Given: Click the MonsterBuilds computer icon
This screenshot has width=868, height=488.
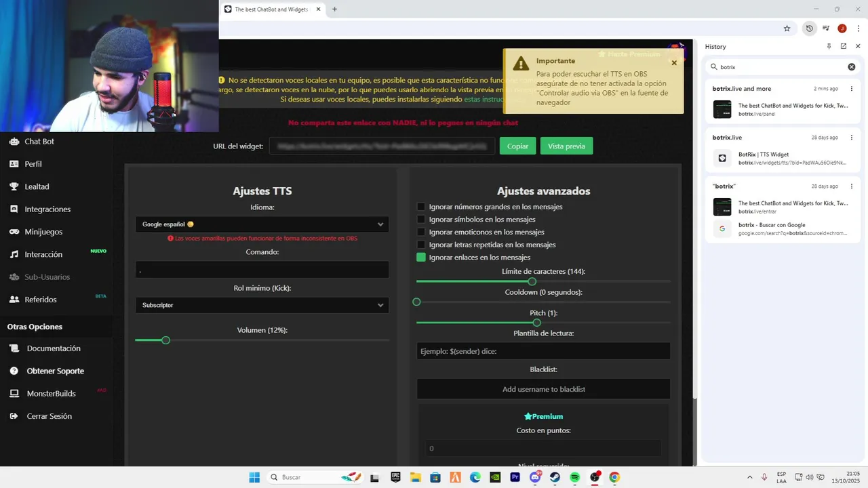Looking at the screenshot, I should click(x=14, y=394).
